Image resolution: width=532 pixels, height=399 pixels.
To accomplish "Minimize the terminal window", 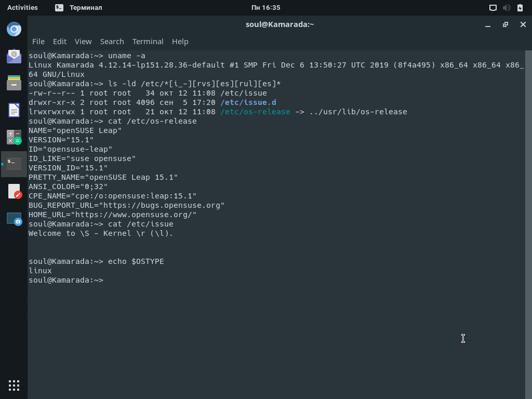I will tap(488, 25).
